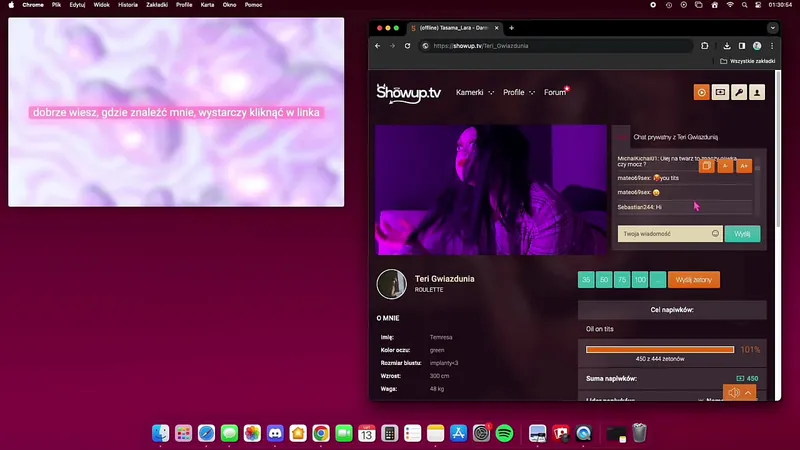Open System Settings from the Dock
This screenshot has height=450, width=800.
[x=481, y=433]
